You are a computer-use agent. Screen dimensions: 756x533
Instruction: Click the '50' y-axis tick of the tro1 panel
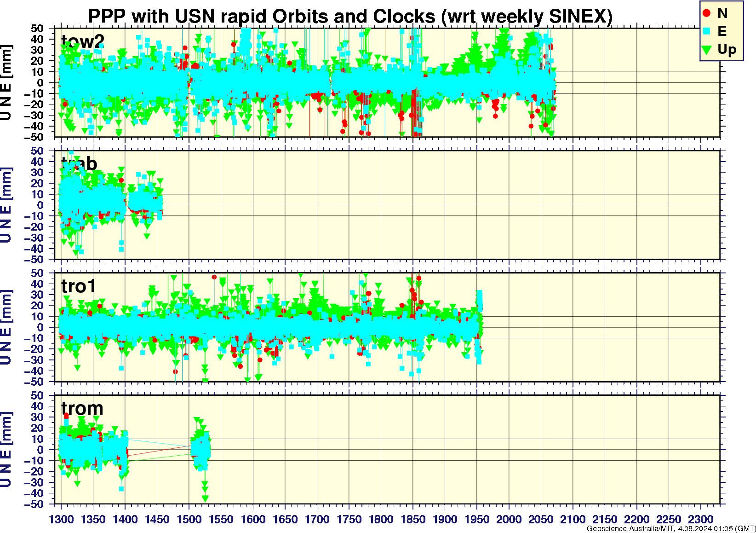[x=37, y=273]
